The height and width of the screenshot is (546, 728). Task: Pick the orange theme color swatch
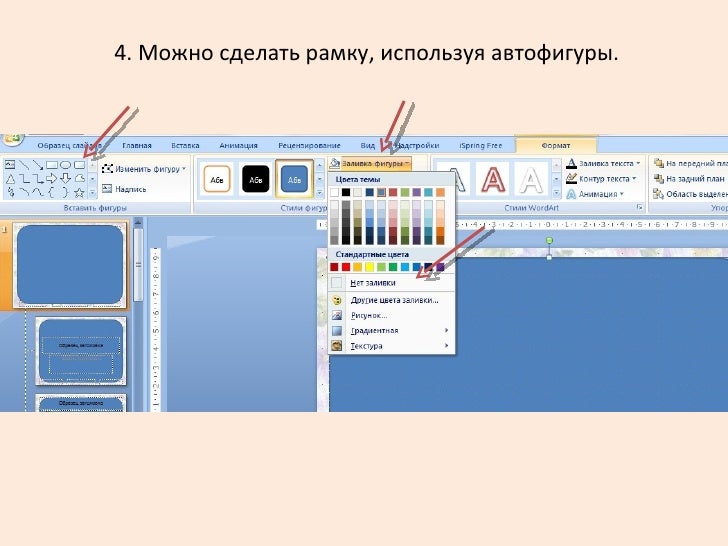440,192
